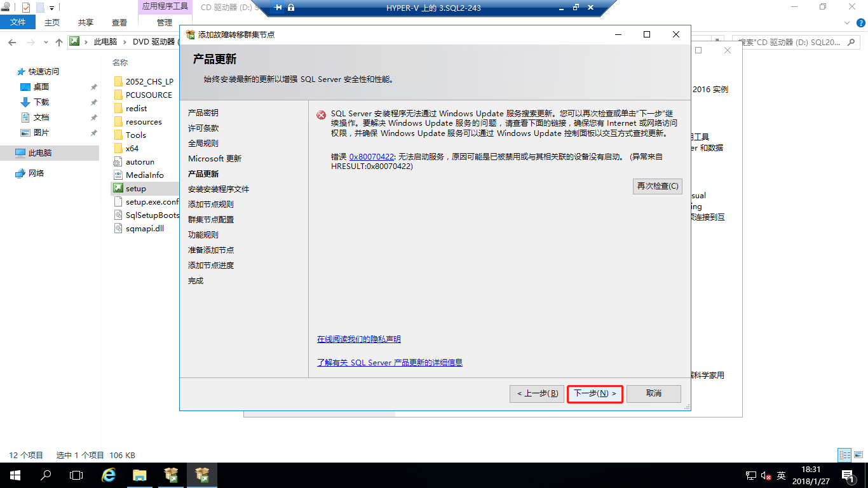Click the Explorer forward arrow

pyautogui.click(x=31, y=42)
